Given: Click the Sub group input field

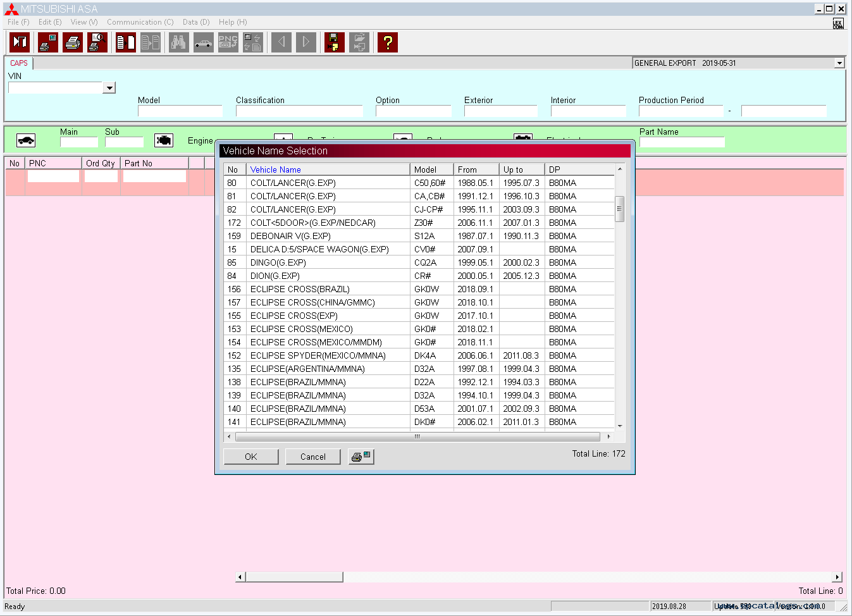Looking at the screenshot, I should coord(124,142).
